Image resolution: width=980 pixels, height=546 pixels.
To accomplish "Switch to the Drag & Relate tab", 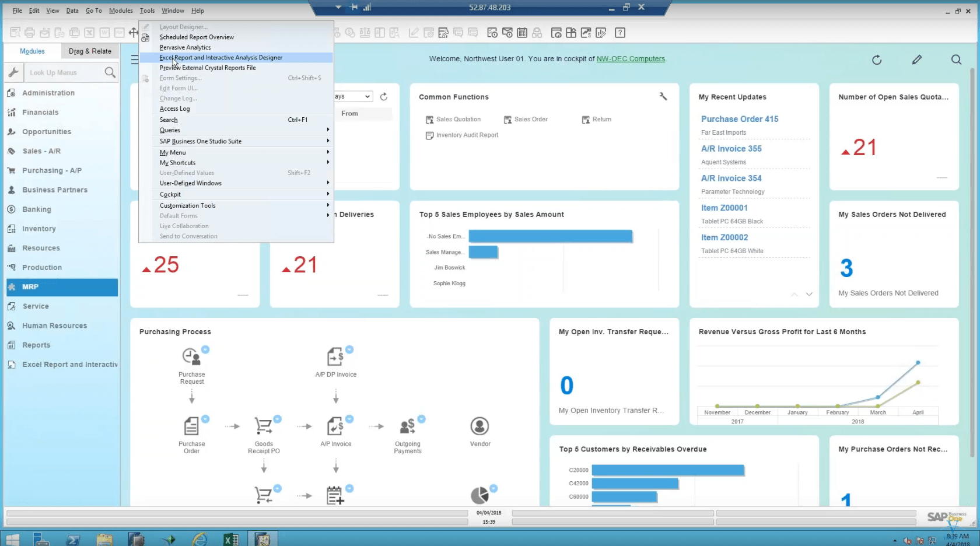I will [x=90, y=51].
